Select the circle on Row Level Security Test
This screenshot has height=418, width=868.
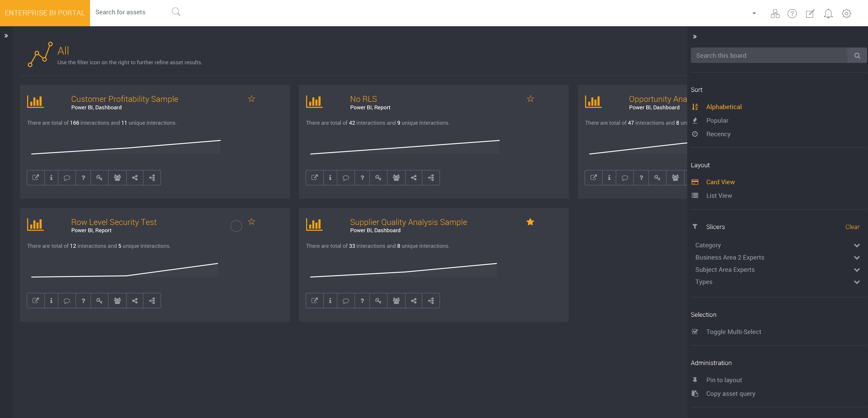[236, 226]
